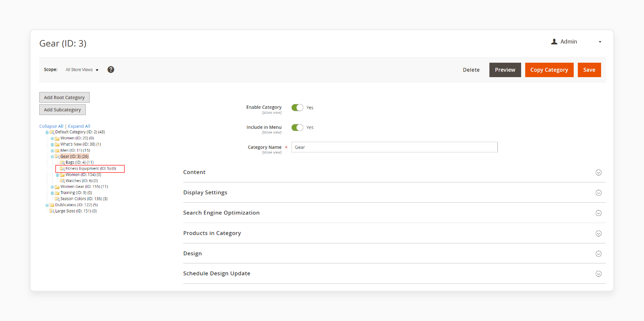The height and width of the screenshot is (321, 644).
Task: Select Women Gear (ID: 155) category
Action: point(84,187)
